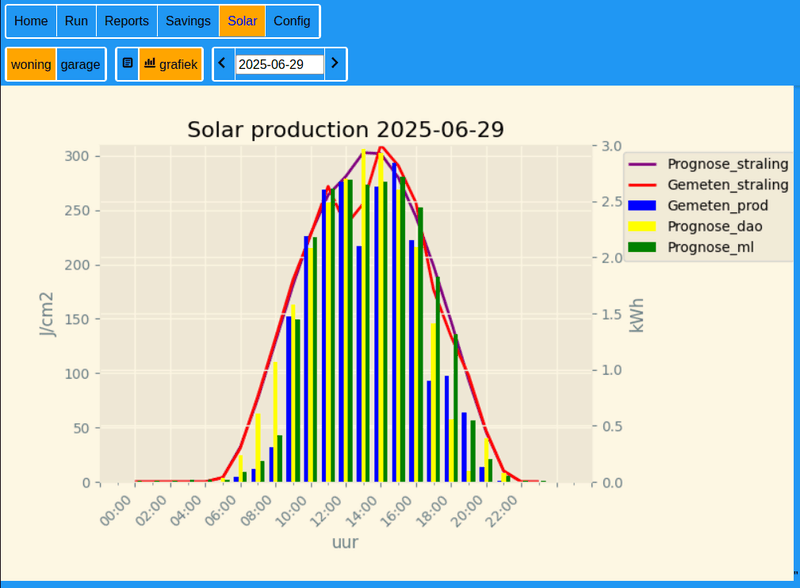
Task: Open the Home tab
Action: point(31,21)
